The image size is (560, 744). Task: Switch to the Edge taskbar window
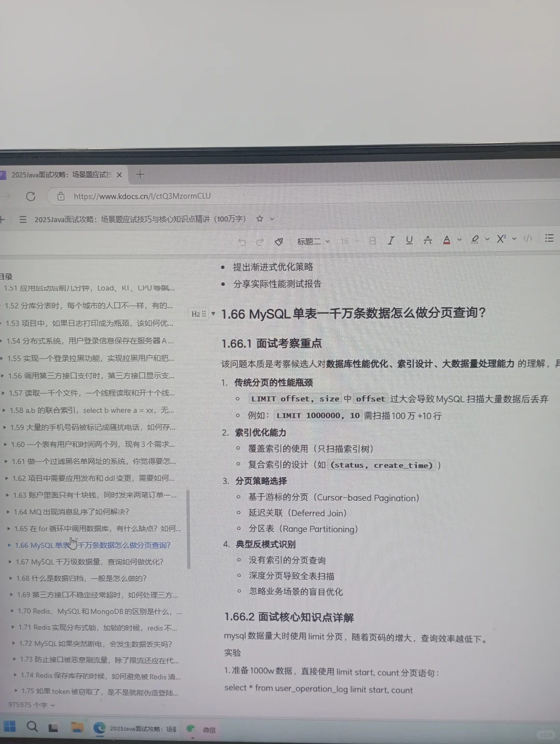tap(136, 728)
